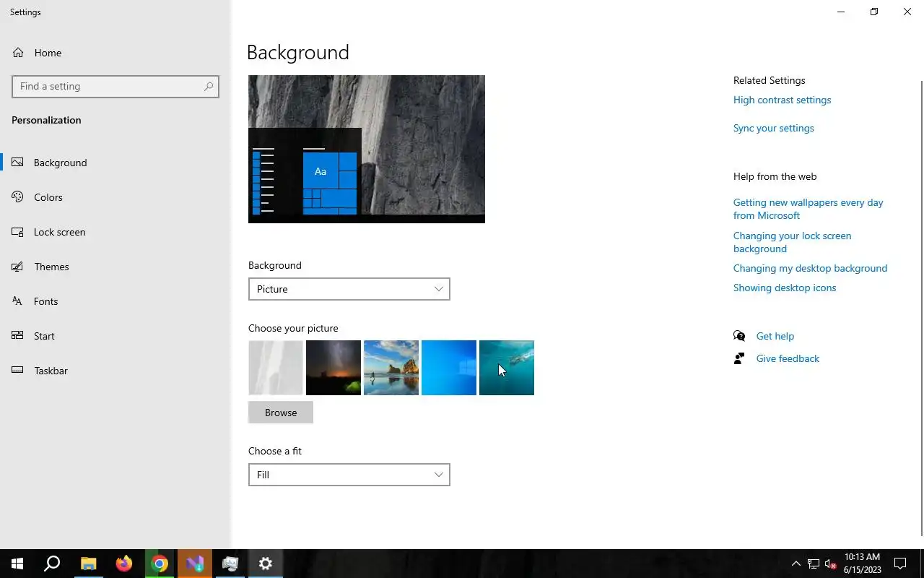Open the taskbar clock showing 10:13 AM

(863, 564)
